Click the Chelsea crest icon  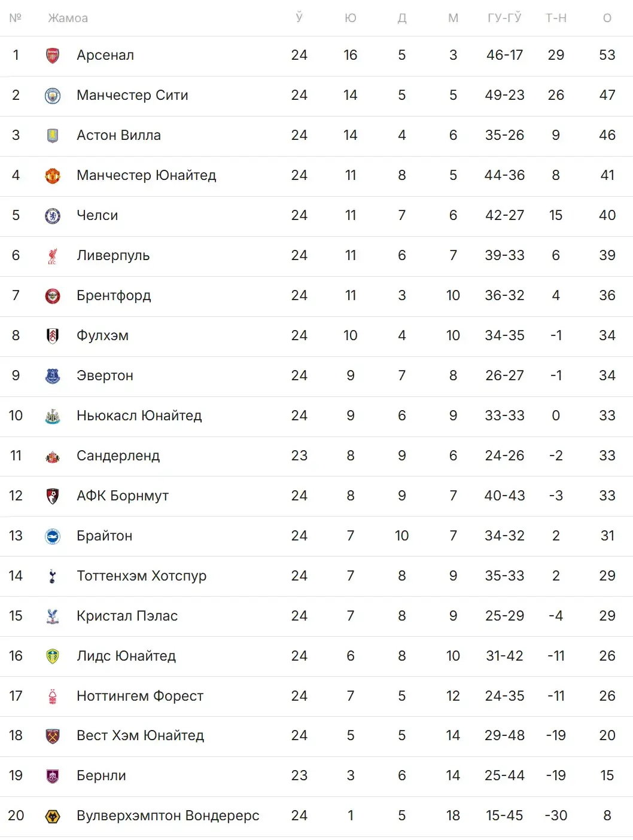click(53, 216)
